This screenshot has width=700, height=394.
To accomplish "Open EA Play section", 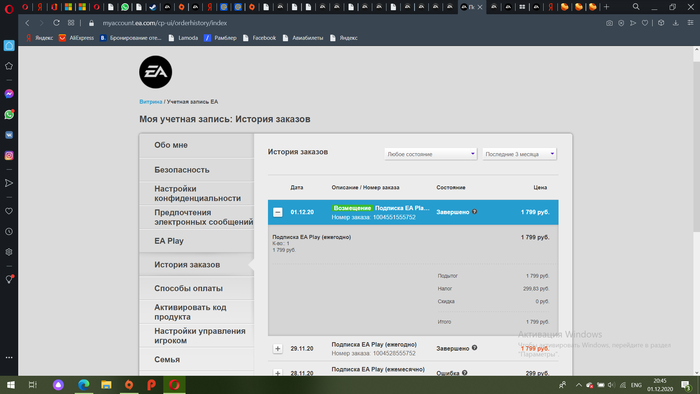I will click(197, 241).
